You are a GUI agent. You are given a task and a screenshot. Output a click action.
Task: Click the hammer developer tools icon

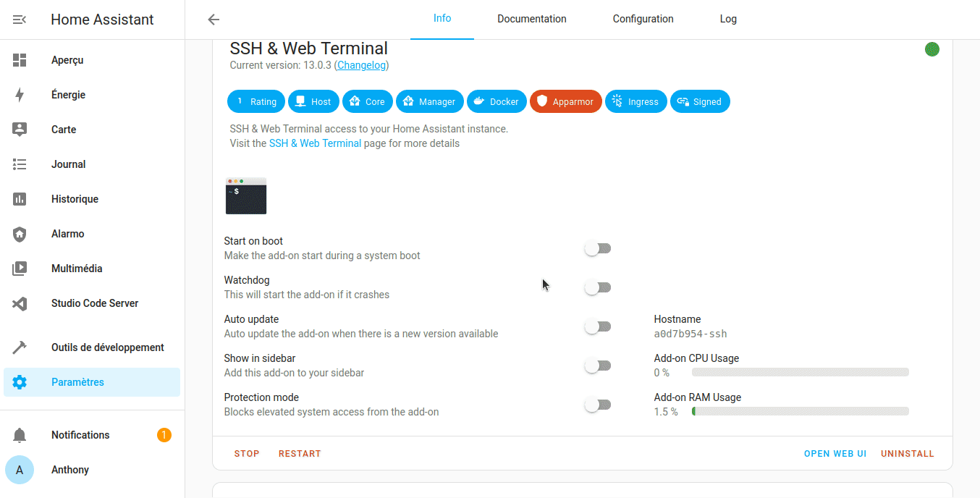(x=20, y=347)
